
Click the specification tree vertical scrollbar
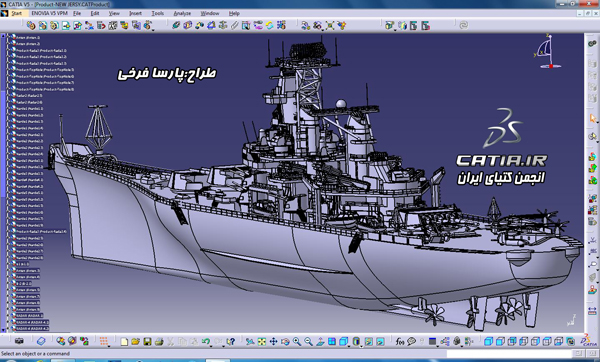tap(3, 183)
